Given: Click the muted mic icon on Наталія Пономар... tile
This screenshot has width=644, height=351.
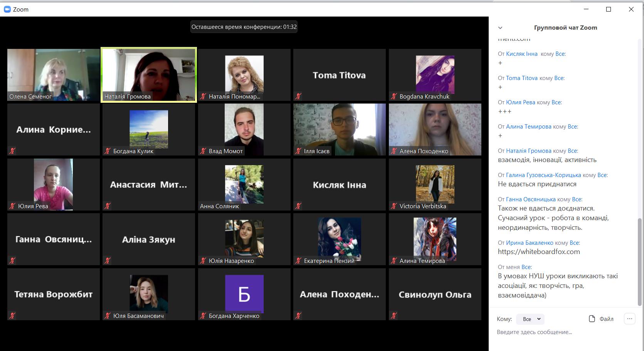Looking at the screenshot, I should pyautogui.click(x=203, y=97).
